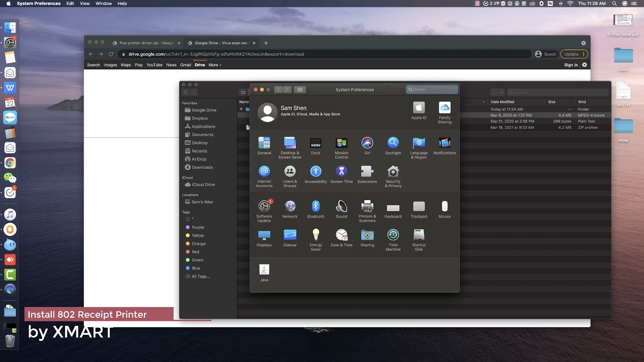Expand the More dropdown in Google bar

[x=215, y=65]
